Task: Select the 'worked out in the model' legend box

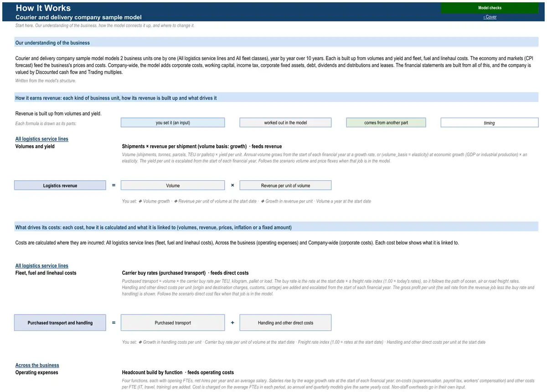Action: tap(285, 122)
